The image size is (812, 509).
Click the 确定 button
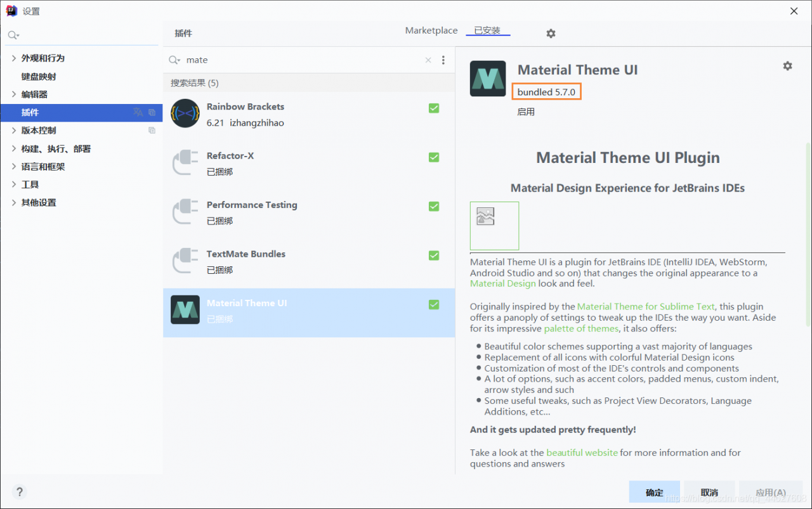pyautogui.click(x=655, y=493)
